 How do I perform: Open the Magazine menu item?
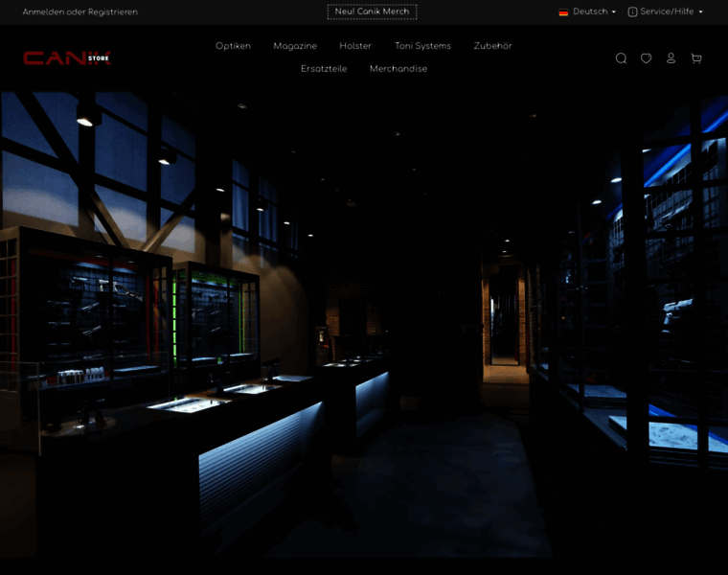pyautogui.click(x=295, y=46)
